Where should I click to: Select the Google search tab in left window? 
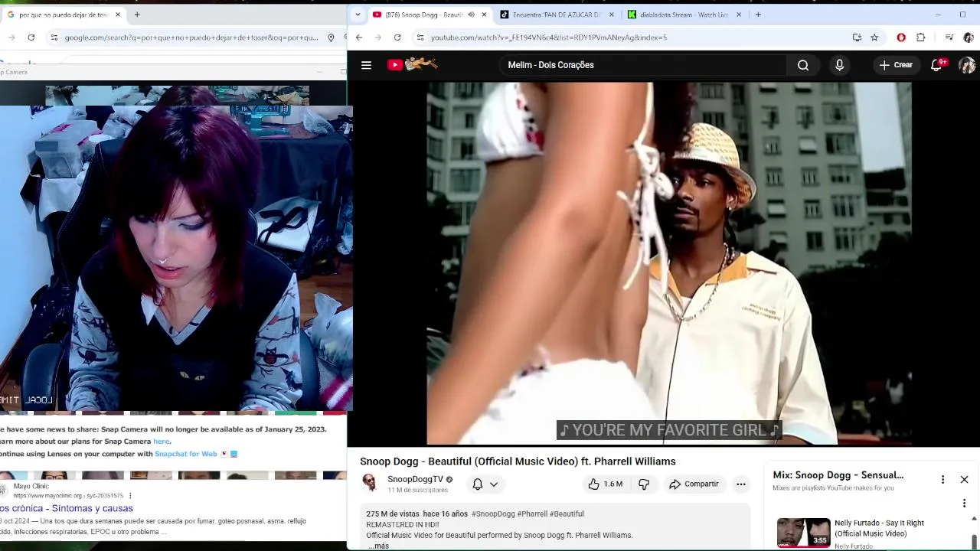click(63, 15)
